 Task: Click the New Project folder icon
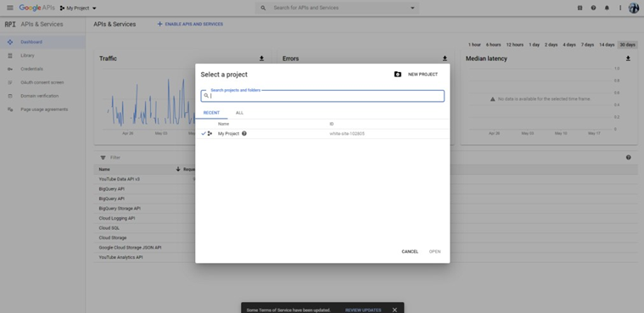[397, 75]
